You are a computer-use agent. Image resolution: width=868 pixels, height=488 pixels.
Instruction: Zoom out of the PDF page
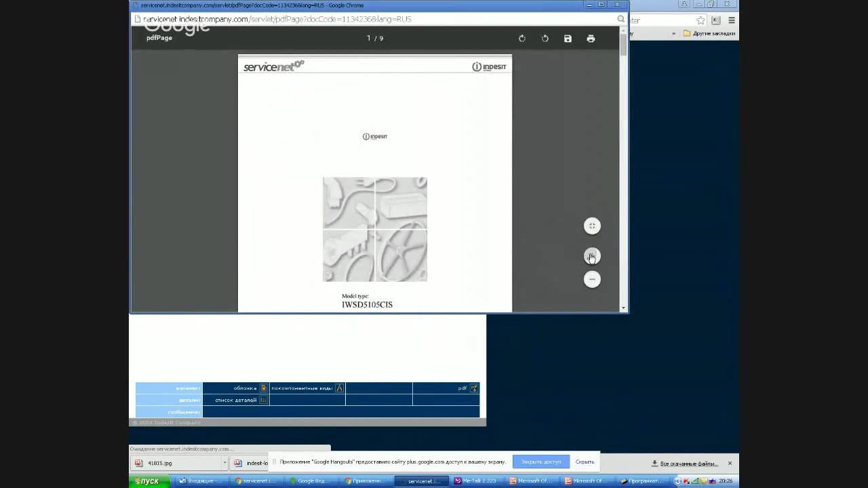(x=592, y=279)
